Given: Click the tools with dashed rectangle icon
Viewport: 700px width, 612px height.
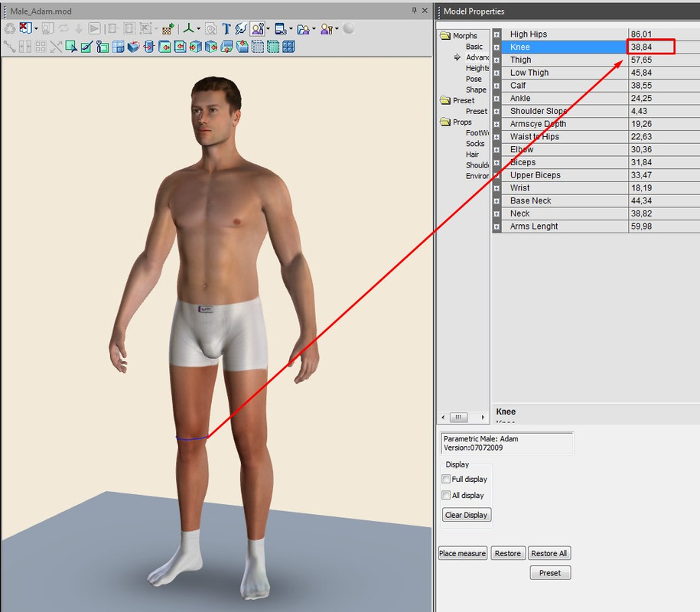Looking at the screenshot, I should click(x=103, y=47).
